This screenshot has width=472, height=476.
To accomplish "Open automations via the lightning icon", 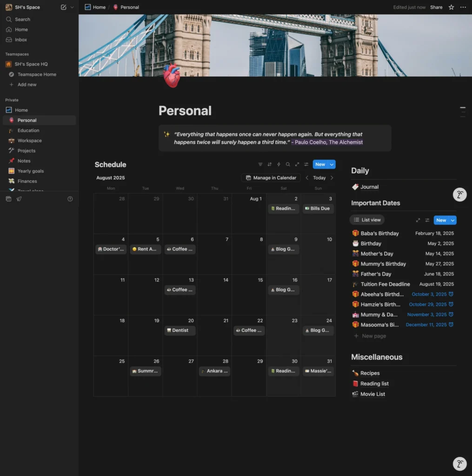I will [279, 164].
